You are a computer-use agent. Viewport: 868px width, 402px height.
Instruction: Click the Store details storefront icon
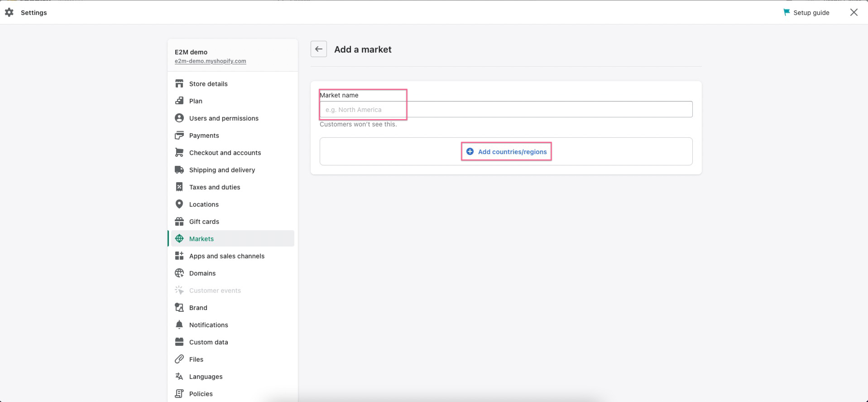[179, 84]
